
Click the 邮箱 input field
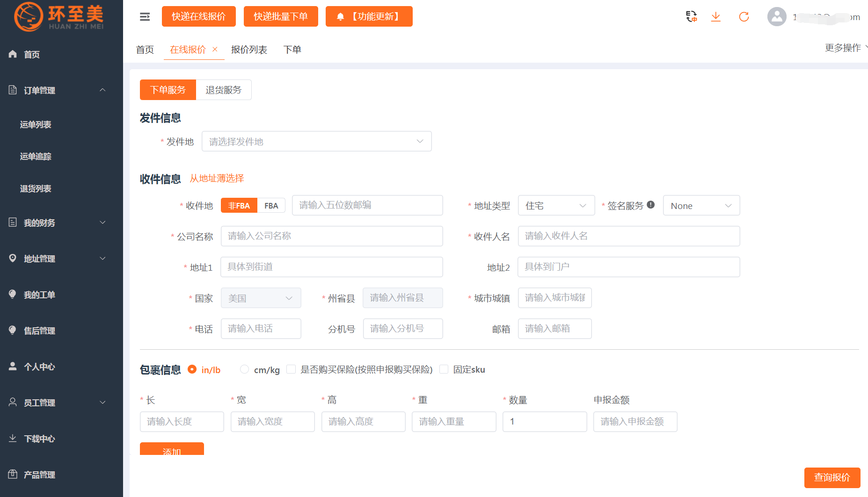tap(555, 329)
